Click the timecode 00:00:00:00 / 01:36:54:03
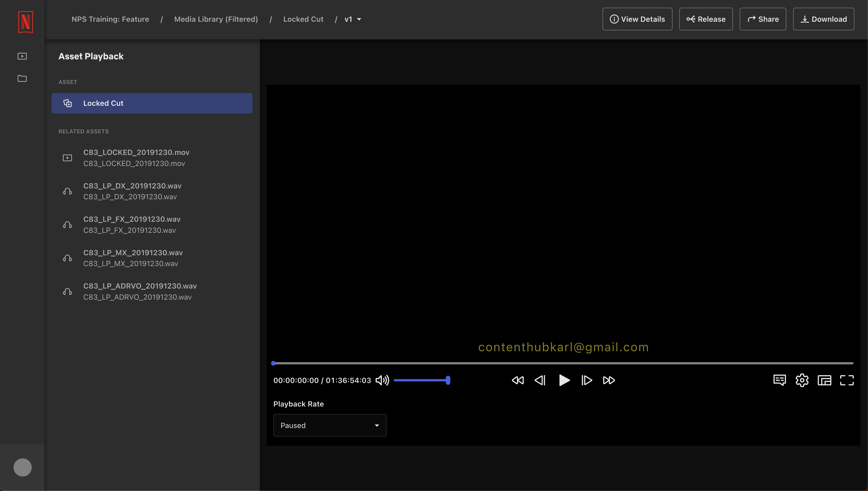This screenshot has height=491, width=868. (322, 380)
